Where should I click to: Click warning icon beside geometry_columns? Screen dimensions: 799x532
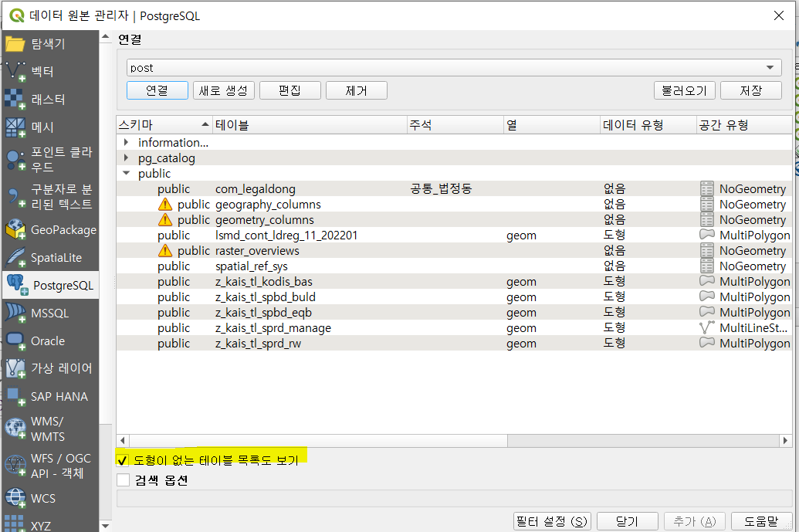pos(165,219)
